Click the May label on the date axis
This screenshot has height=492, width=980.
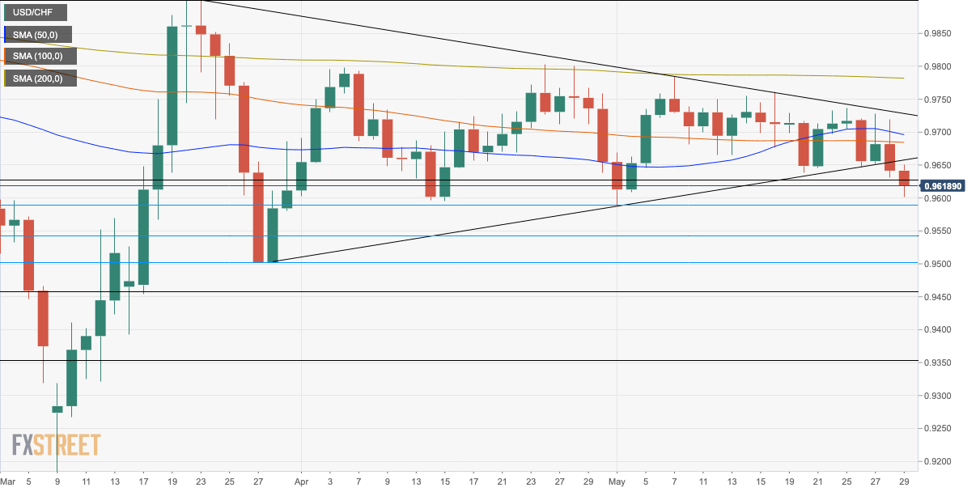click(618, 481)
